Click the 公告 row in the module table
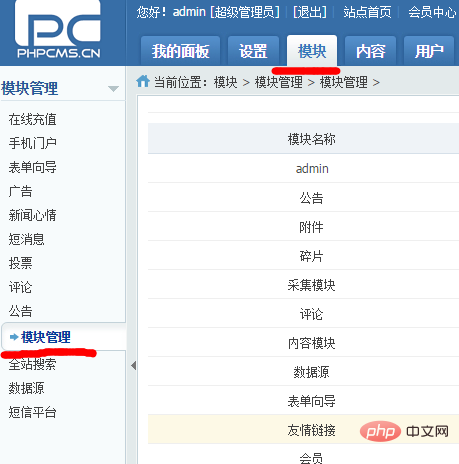459x464 pixels. (x=303, y=197)
